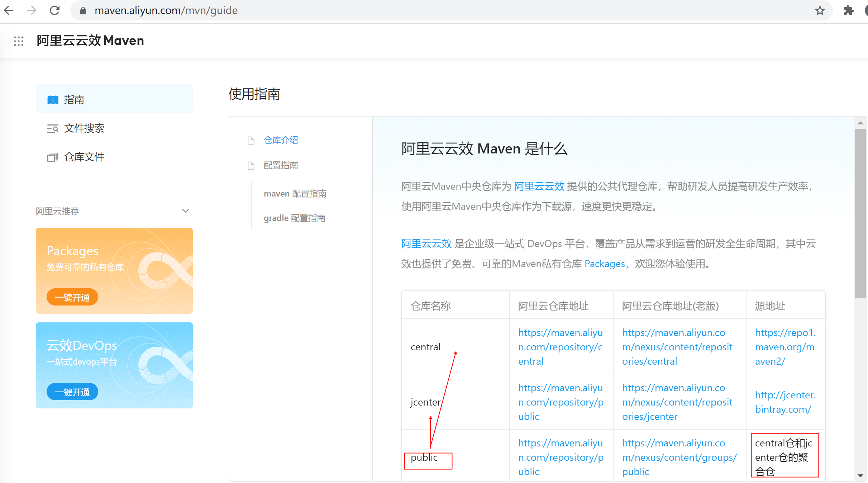Click the 仓库文件 stacked-windows icon

point(53,157)
